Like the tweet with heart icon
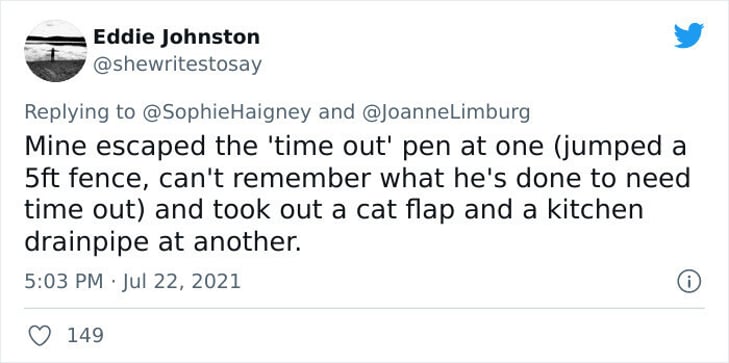This screenshot has height=363, width=729. (40, 335)
